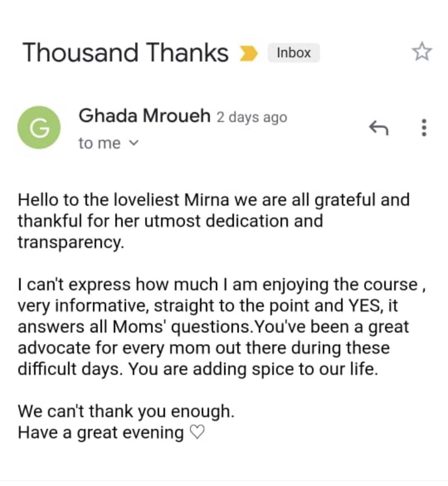Tap the sentence "You are adding spice"
This screenshot has width=448, height=486.
click(253, 369)
